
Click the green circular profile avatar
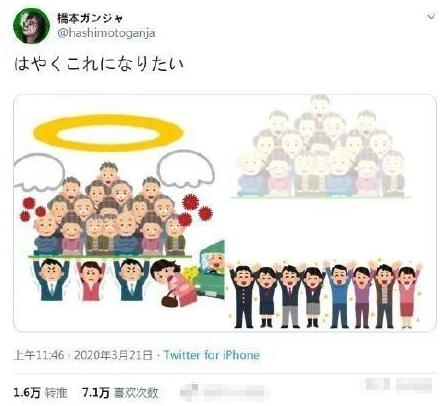pos(31,26)
